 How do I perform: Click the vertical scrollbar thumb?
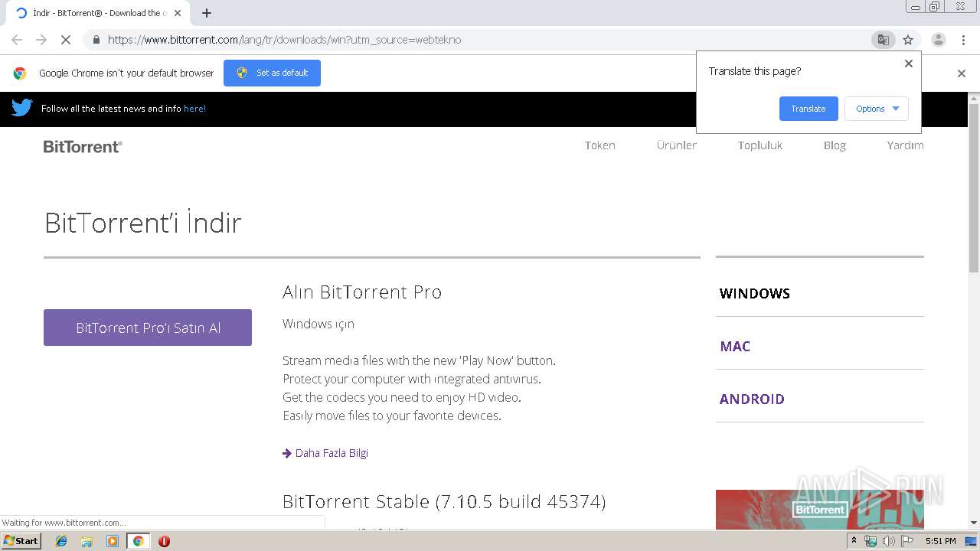(x=974, y=187)
